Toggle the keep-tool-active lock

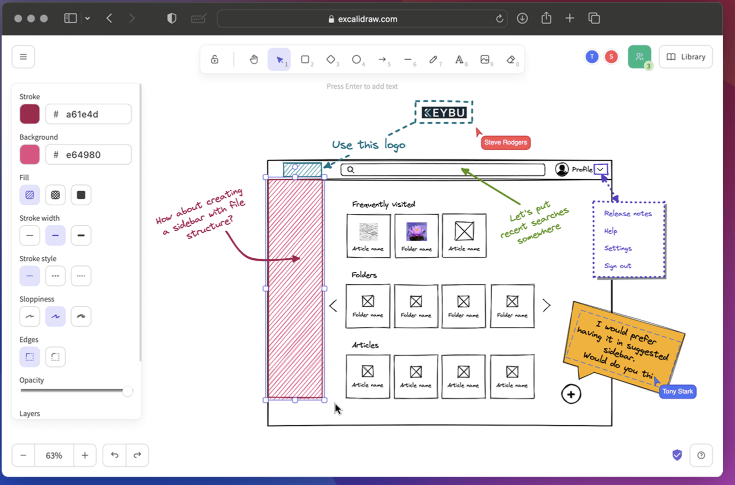pos(215,60)
